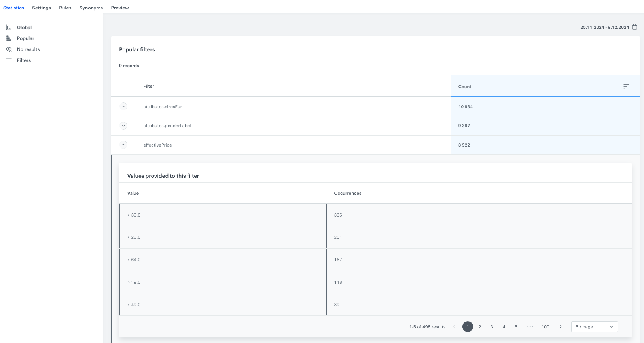Expand the attributes.genderLabel filter row

[123, 126]
